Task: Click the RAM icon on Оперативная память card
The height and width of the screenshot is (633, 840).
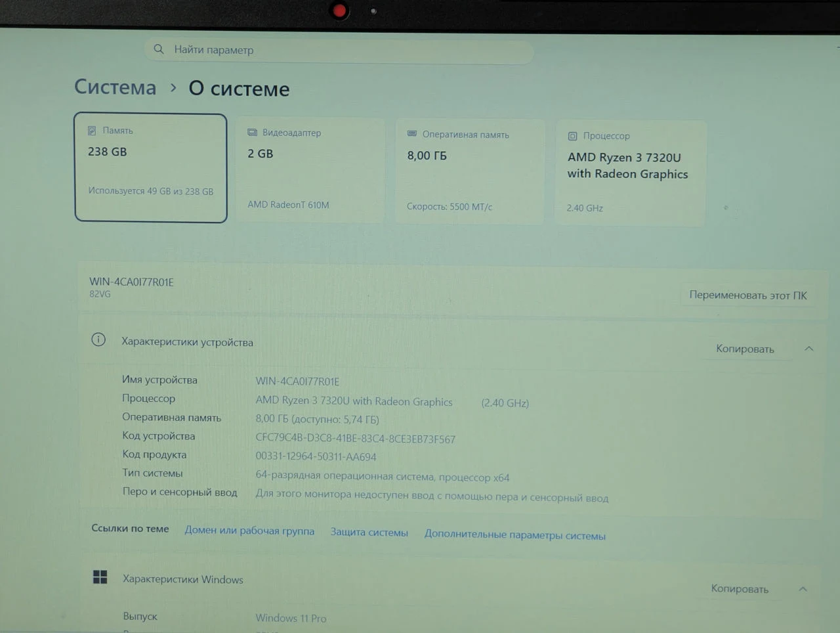Action: [x=412, y=134]
